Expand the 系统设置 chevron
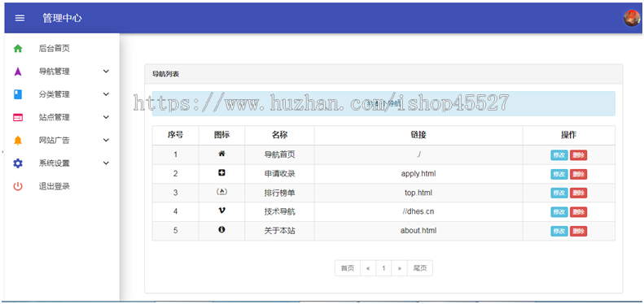 click(x=106, y=163)
